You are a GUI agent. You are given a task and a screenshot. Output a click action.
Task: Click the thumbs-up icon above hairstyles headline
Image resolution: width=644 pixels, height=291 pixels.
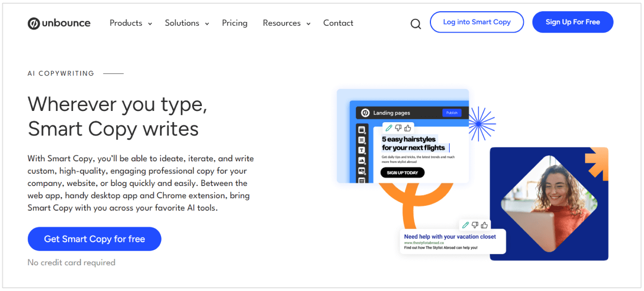(x=407, y=128)
